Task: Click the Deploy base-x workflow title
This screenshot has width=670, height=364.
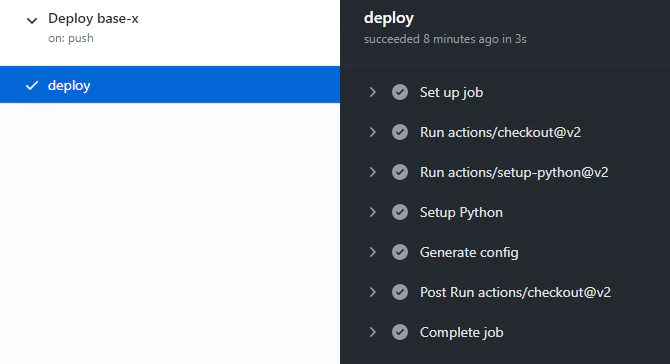Action: coord(93,18)
